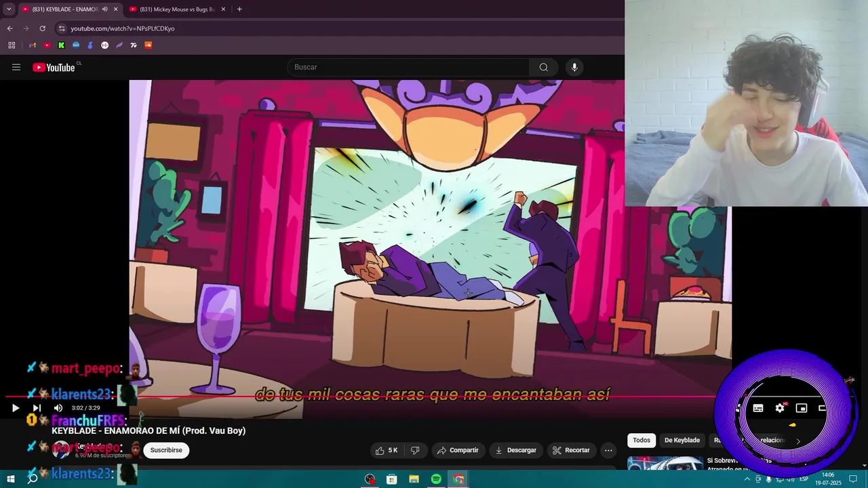Enable the miniplayer mode
The image size is (868, 488).
[x=802, y=408]
